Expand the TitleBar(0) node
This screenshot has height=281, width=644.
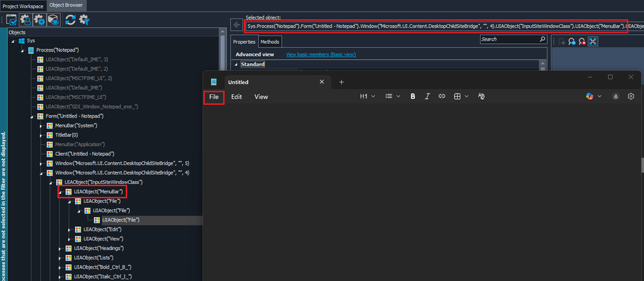point(41,136)
